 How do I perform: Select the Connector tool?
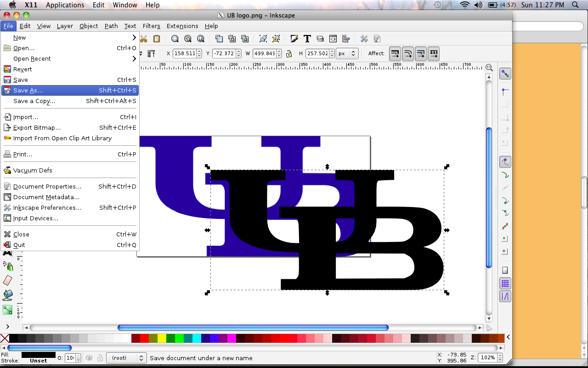coord(8,310)
